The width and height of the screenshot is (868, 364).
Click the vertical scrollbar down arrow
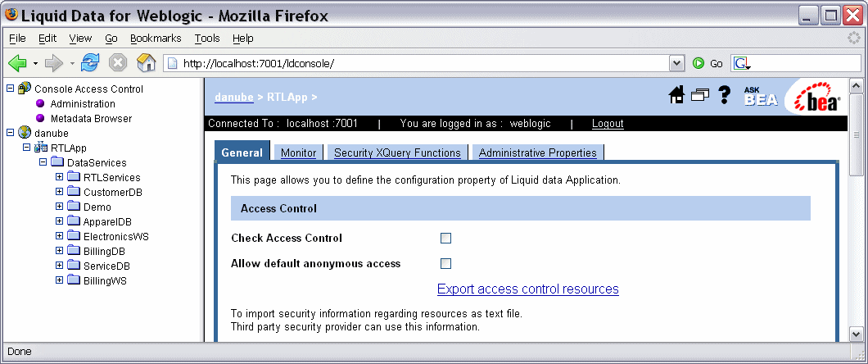tap(856, 334)
